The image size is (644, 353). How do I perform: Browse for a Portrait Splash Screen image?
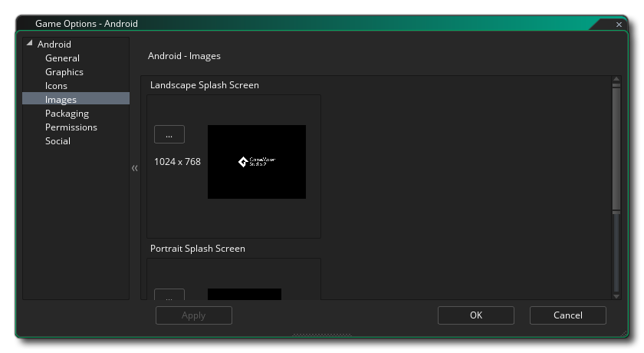pyautogui.click(x=169, y=295)
